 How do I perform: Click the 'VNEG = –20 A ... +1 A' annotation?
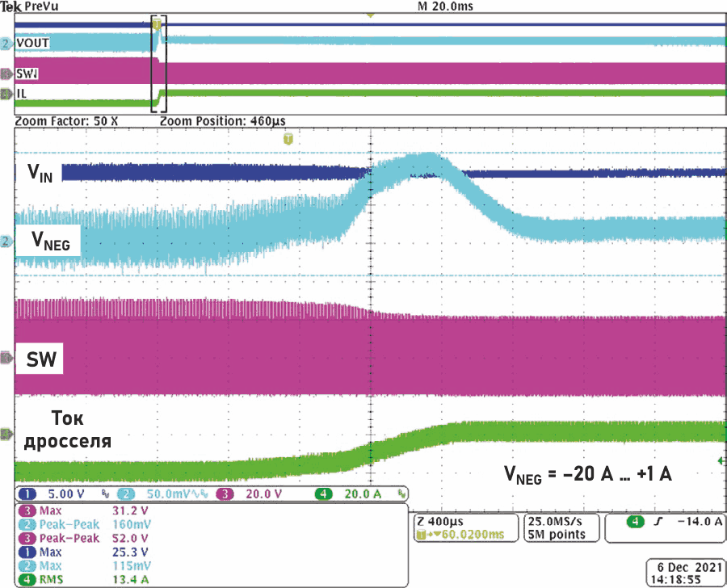point(587,474)
